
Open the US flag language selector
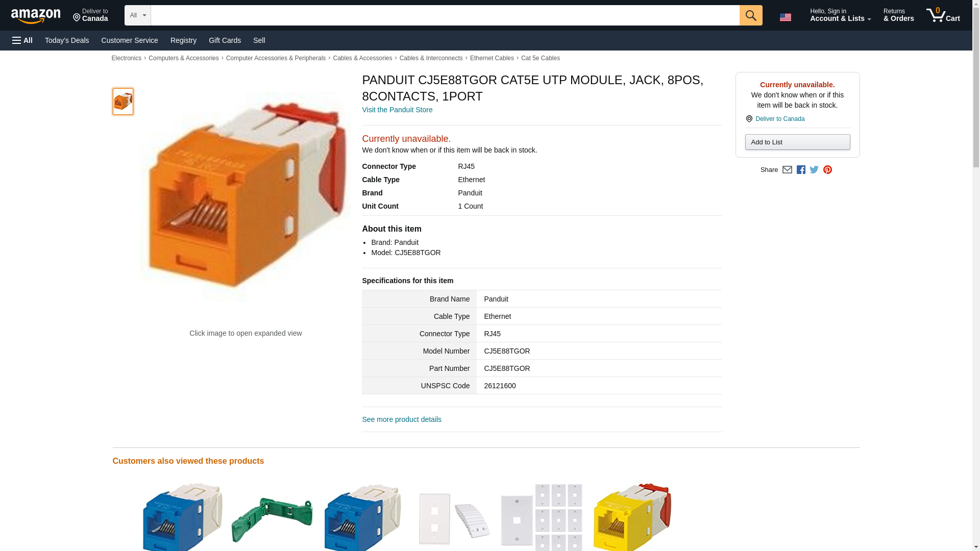(785, 17)
